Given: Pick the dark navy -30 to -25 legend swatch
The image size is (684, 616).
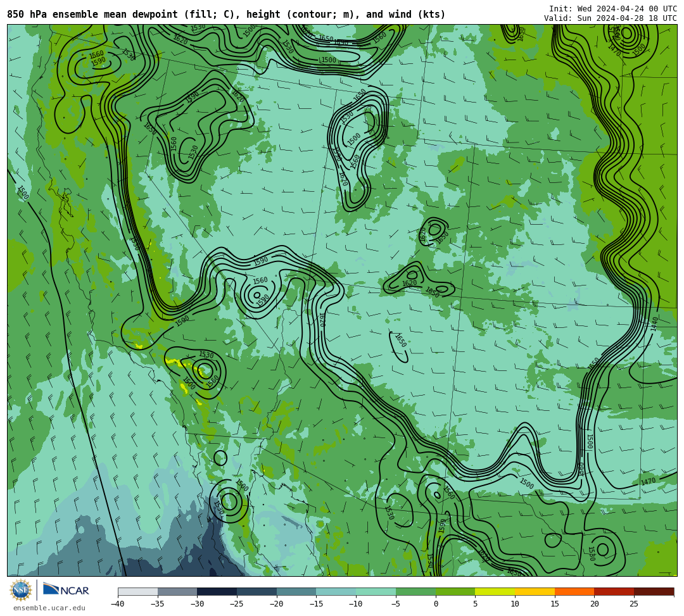Looking at the screenshot, I should click(x=217, y=591).
